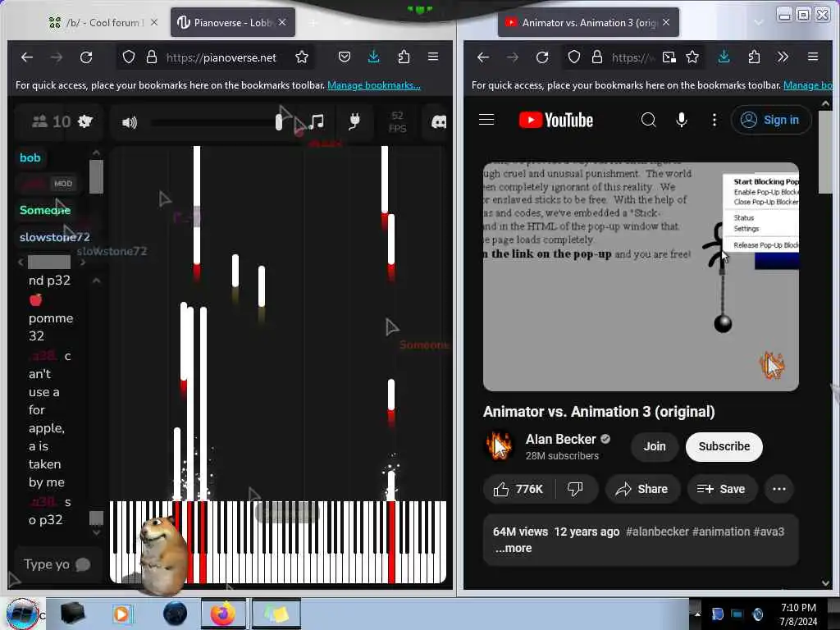Collapse the chat with the up chevron

pos(97,281)
